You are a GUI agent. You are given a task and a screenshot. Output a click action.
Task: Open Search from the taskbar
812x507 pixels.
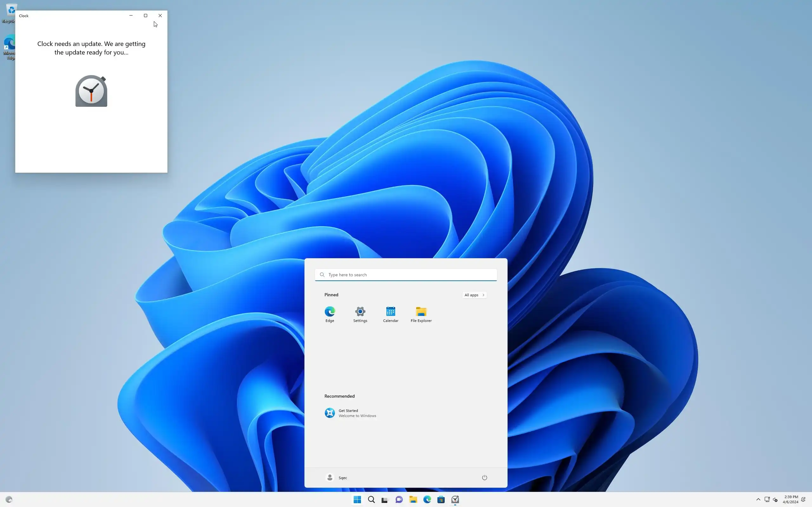click(x=371, y=499)
